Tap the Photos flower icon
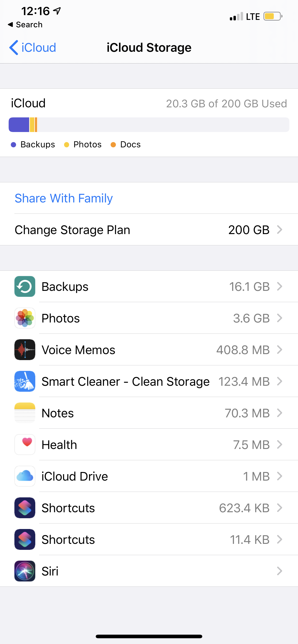This screenshot has width=298, height=644. click(24, 318)
